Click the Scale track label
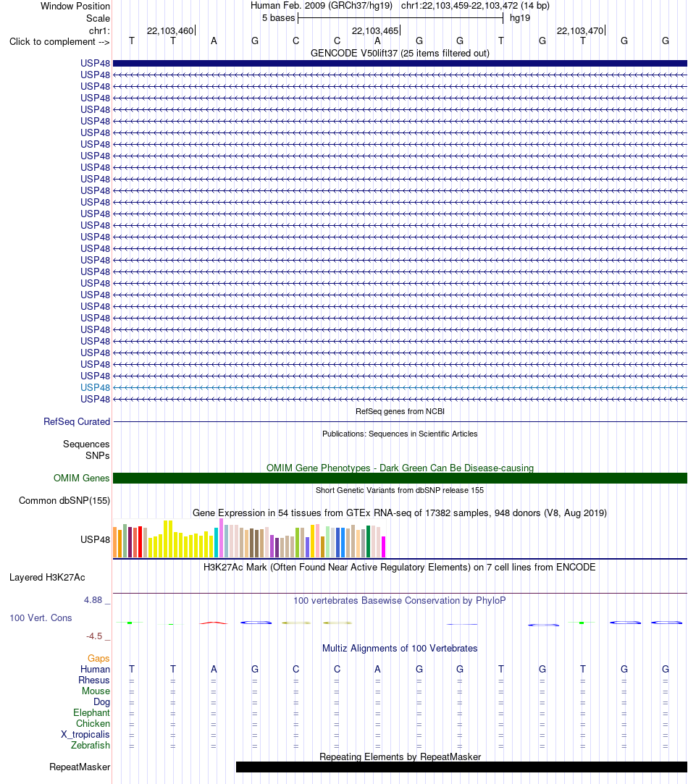 (98, 19)
